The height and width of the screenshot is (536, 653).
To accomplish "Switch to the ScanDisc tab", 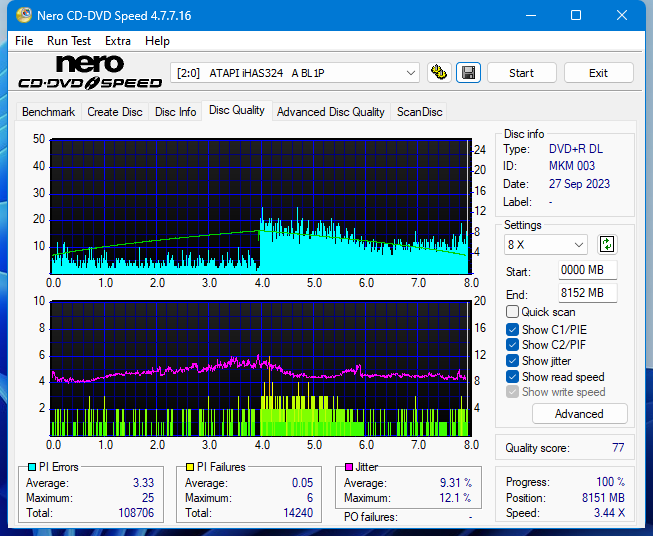I will 419,112.
